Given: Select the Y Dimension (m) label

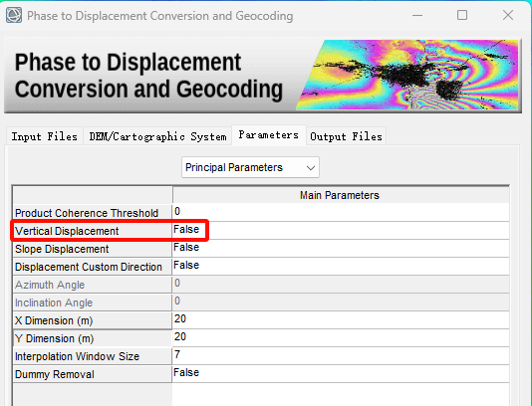Looking at the screenshot, I should click(x=93, y=338).
